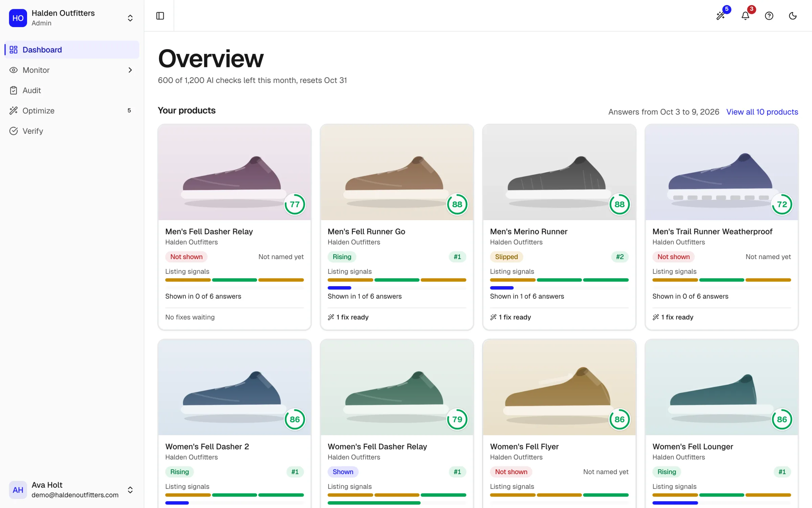
Task: Click the wand icon on Men's Trail Runner Weatherproof fix
Action: click(x=656, y=317)
